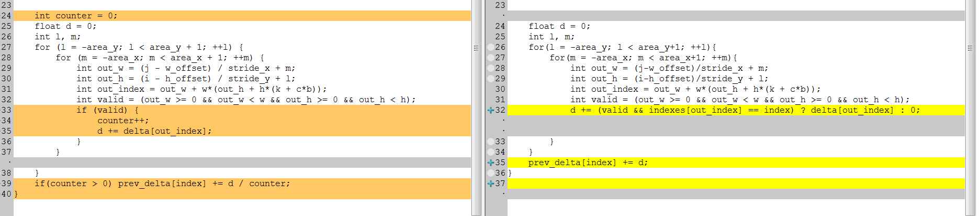Click the 'int counter = 0;' line
The height and width of the screenshot is (216, 980).
coord(242,16)
